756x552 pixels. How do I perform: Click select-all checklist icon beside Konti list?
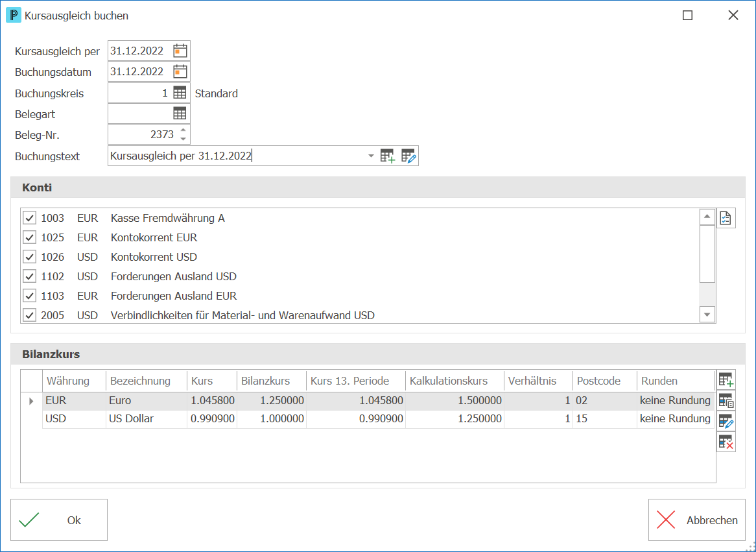click(x=726, y=219)
